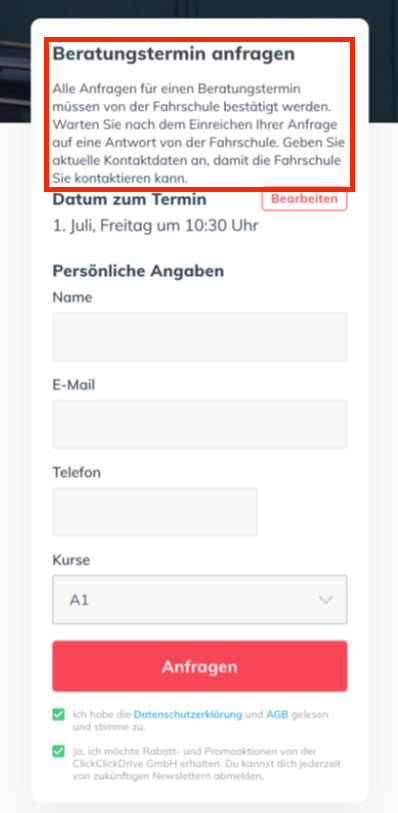Uncheck the Rabatt- und Promoaktionen newsletter checkbox
This screenshot has height=813, width=398.
pyautogui.click(x=59, y=751)
